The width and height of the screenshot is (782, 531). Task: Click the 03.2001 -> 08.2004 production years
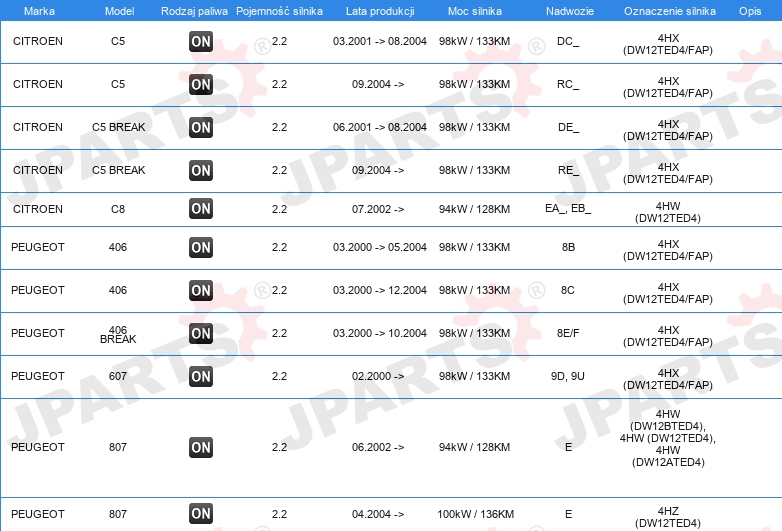pos(380,41)
